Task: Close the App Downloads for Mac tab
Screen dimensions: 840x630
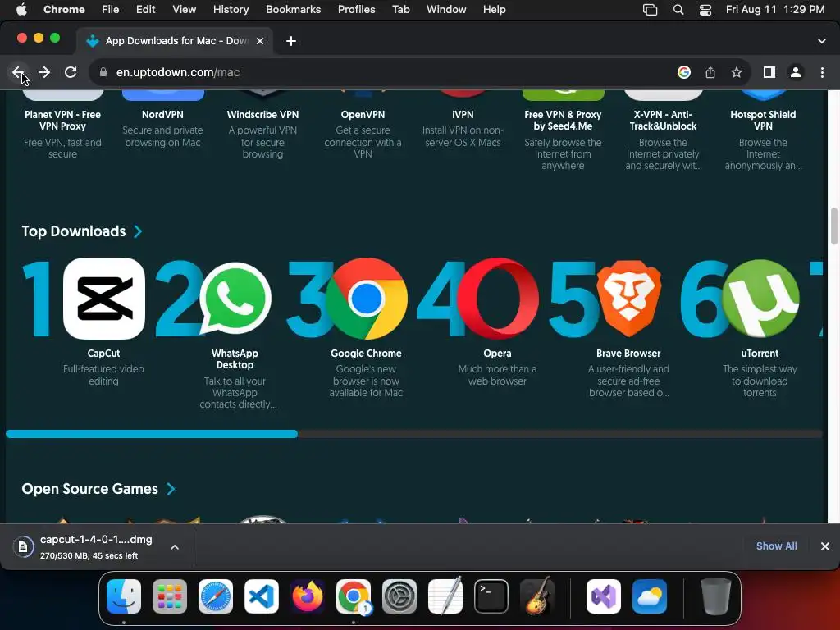Action: [x=260, y=41]
